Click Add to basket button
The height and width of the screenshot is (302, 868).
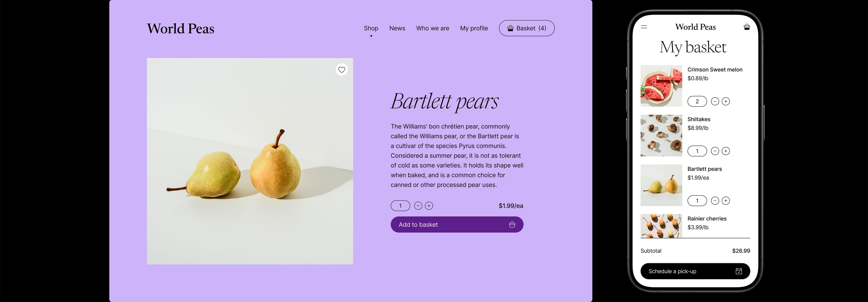457,224
